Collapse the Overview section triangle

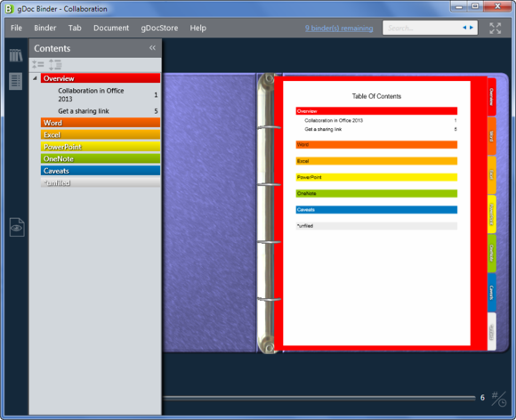35,78
